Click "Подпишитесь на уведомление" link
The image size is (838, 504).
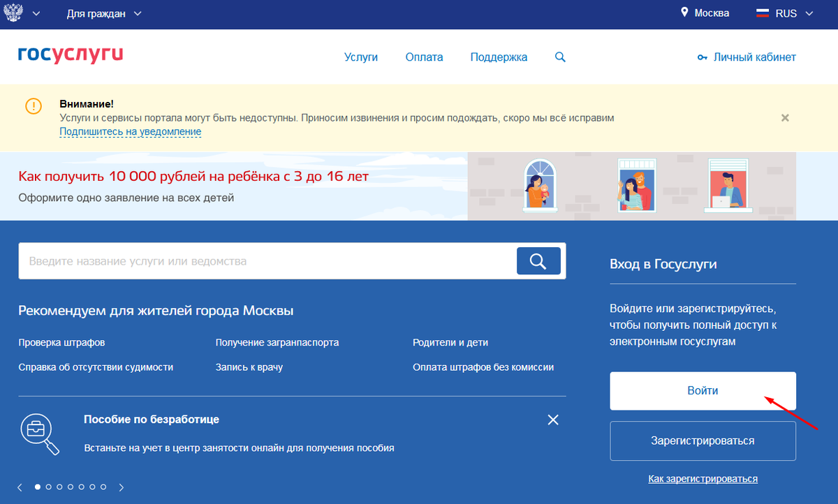131,131
